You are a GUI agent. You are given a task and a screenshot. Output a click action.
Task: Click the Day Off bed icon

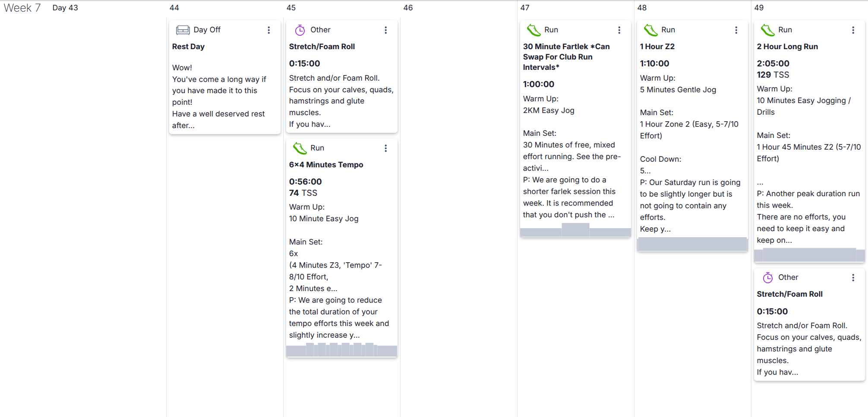pyautogui.click(x=183, y=30)
